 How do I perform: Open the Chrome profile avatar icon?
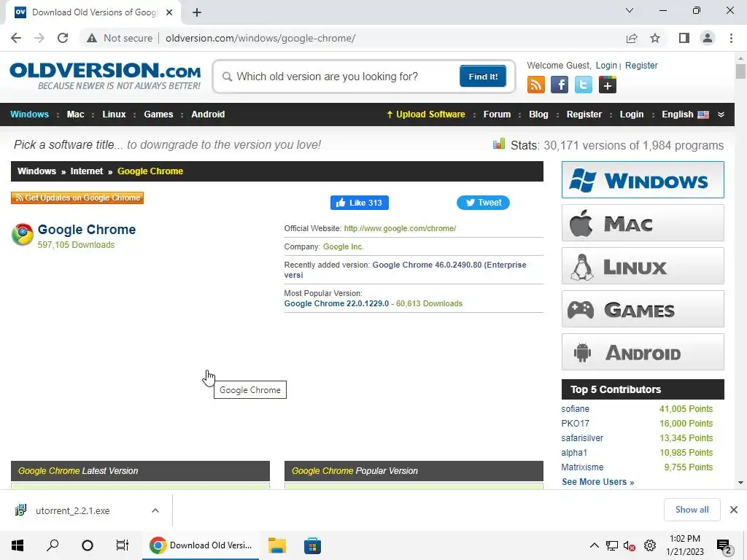coord(708,38)
